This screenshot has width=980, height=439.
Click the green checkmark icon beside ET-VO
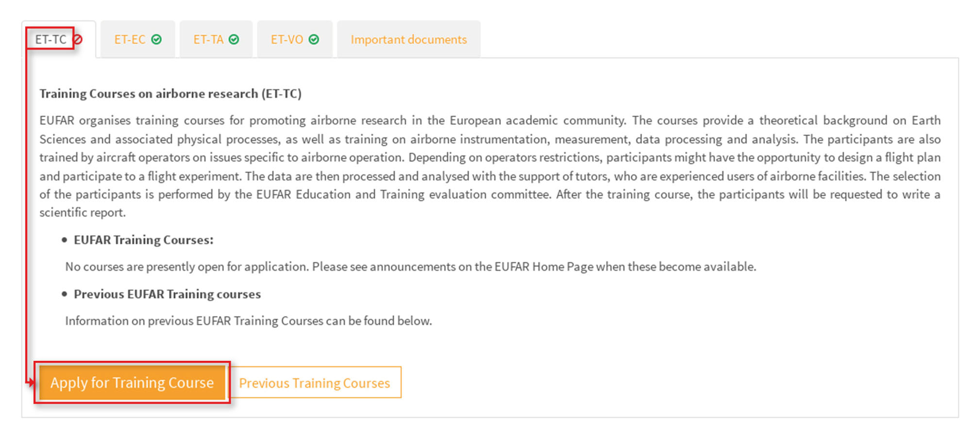pos(314,39)
